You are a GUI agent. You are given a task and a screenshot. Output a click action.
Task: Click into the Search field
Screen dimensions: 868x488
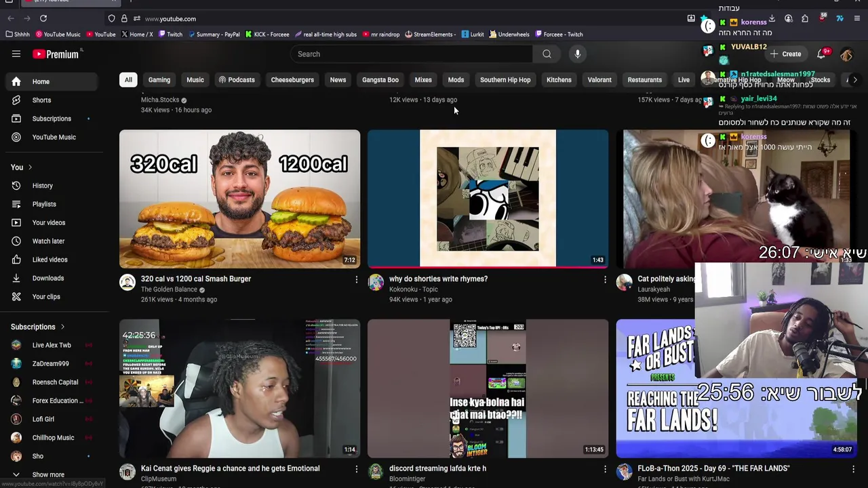click(412, 54)
